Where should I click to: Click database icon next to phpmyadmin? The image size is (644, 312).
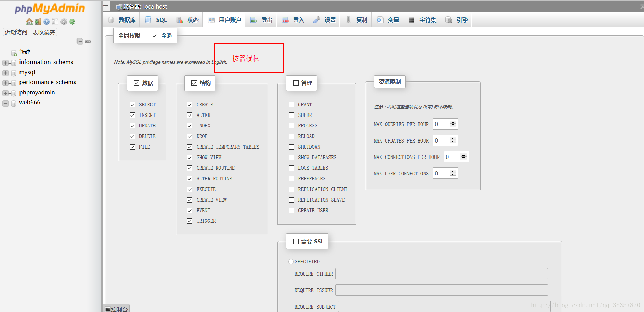[x=14, y=93]
